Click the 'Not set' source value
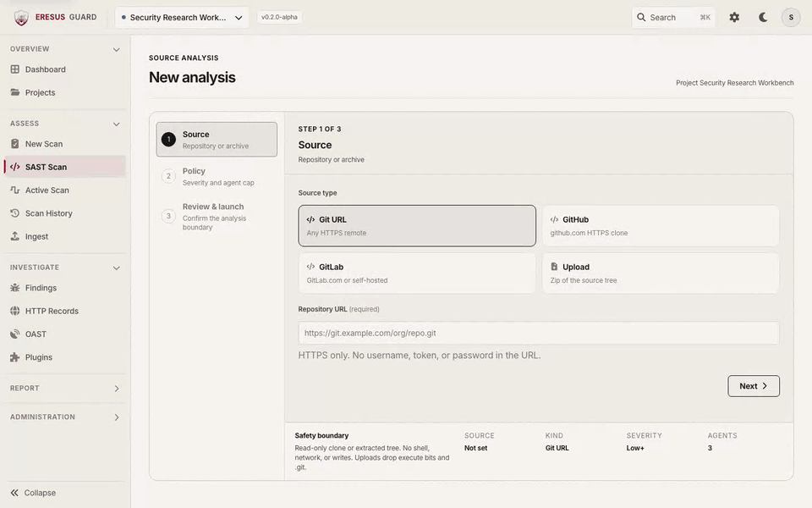 click(475, 448)
